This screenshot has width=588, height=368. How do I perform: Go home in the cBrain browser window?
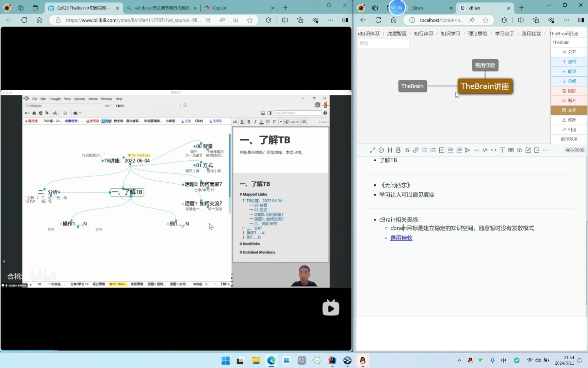coord(393,20)
